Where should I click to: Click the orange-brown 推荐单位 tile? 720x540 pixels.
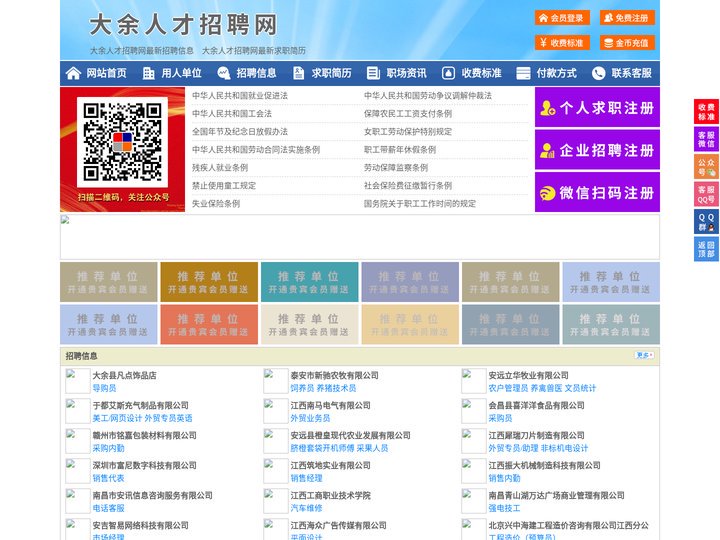pyautogui.click(x=209, y=282)
